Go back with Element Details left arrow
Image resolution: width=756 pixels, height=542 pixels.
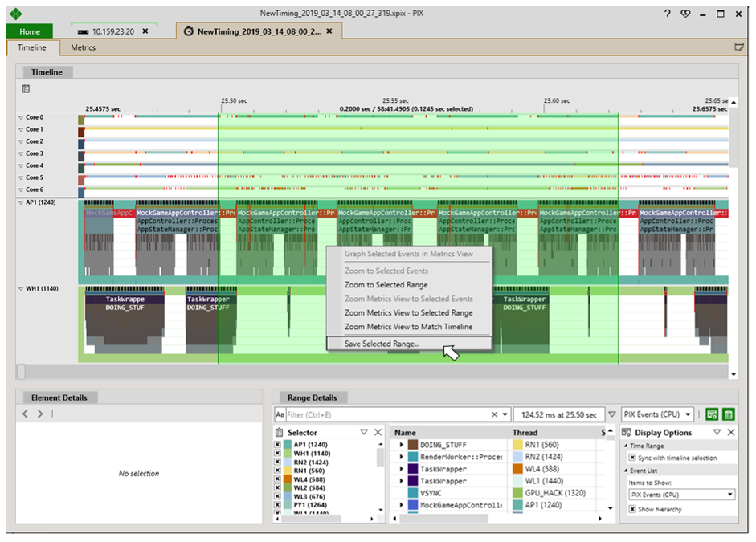[x=25, y=414]
